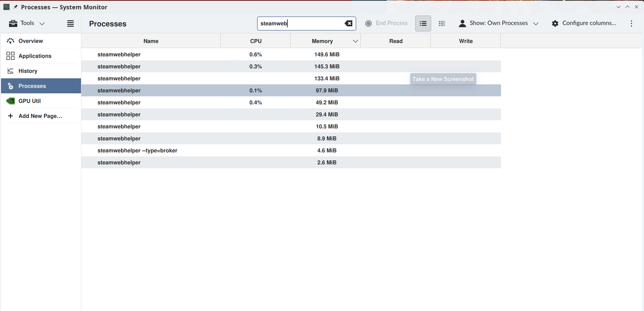Open the History page

click(x=28, y=71)
